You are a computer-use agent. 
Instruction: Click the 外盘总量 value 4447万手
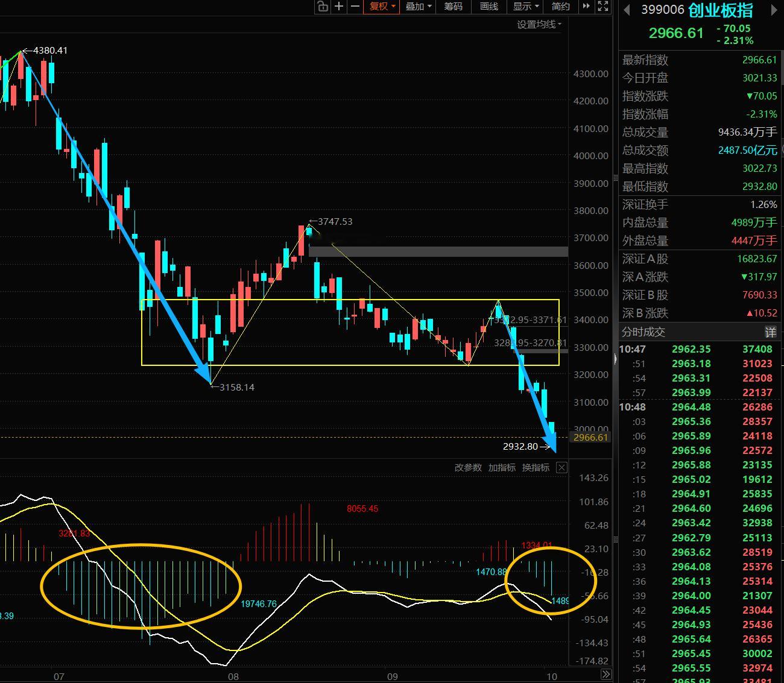754,241
